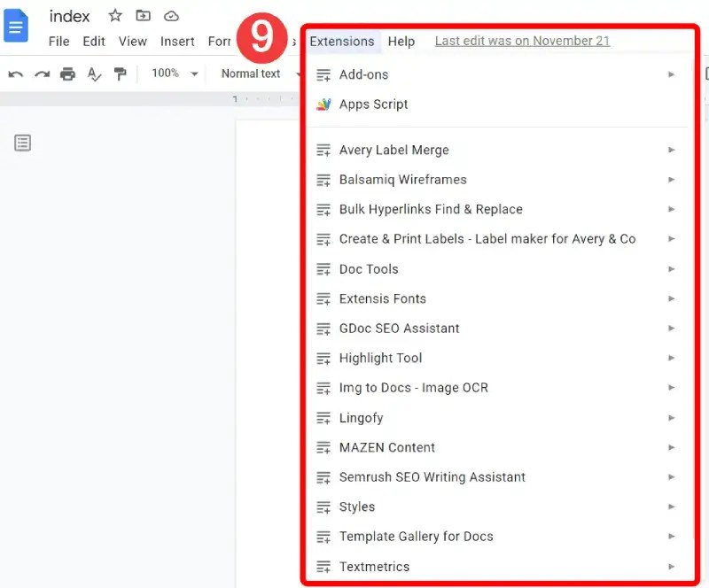This screenshot has width=709, height=588.
Task: Click the icon beside Balsamiq Wireframes
Action: tap(323, 180)
